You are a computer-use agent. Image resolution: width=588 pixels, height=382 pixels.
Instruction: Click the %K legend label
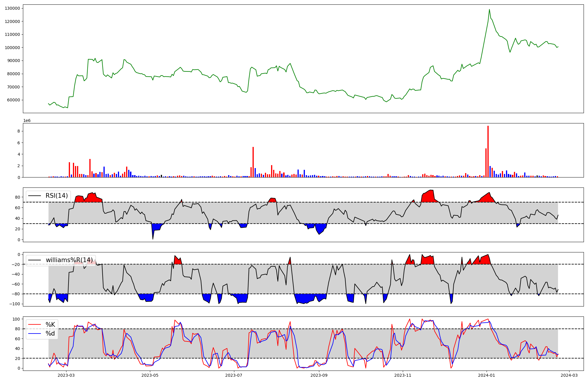[x=50, y=325]
